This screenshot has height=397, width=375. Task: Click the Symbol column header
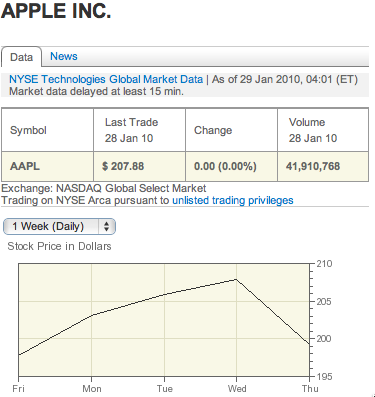click(x=48, y=130)
